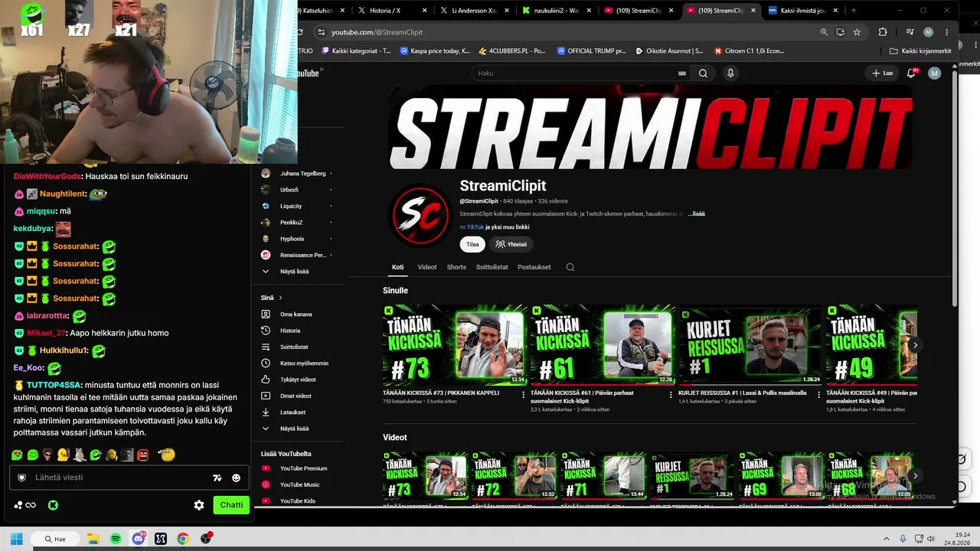Open the Soittolistat channel tab
The height and width of the screenshot is (551, 980).
click(x=492, y=267)
